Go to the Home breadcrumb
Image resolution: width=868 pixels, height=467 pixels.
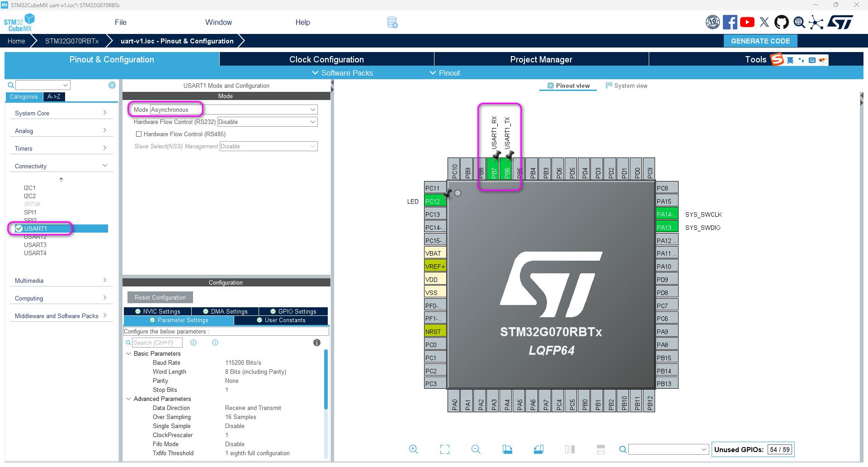click(16, 41)
